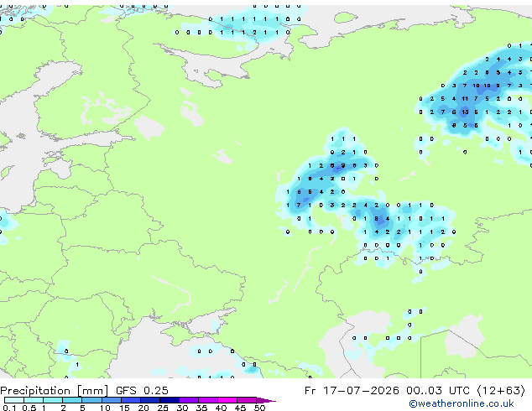
Task: Click the legend label '0.5'
Action: (29, 408)
